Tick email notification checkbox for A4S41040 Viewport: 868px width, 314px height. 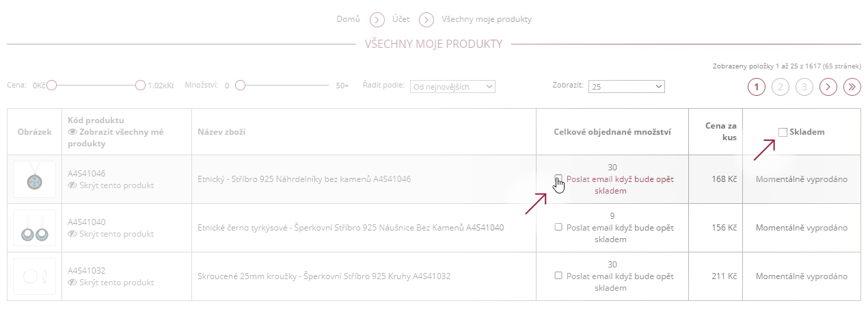pyautogui.click(x=558, y=226)
